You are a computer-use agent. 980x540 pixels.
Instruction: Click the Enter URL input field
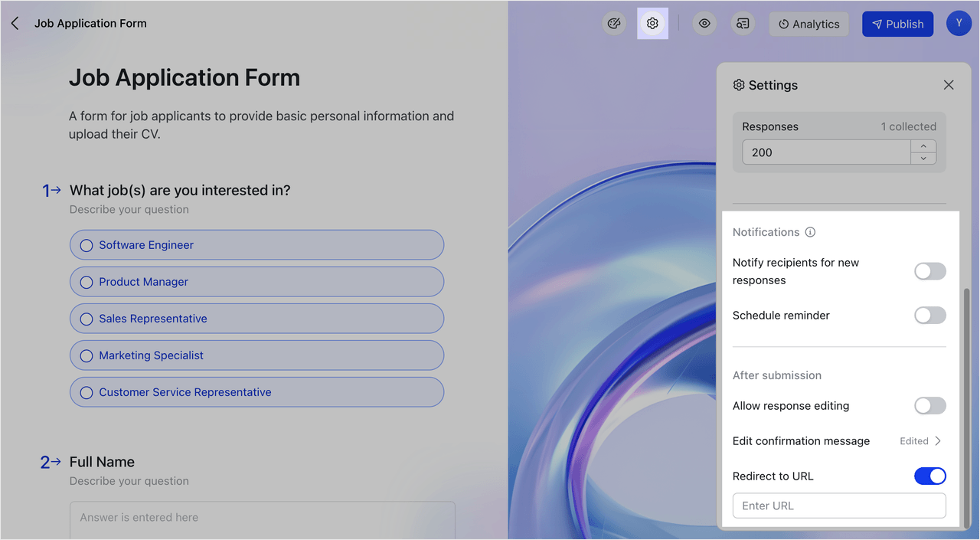(838, 506)
